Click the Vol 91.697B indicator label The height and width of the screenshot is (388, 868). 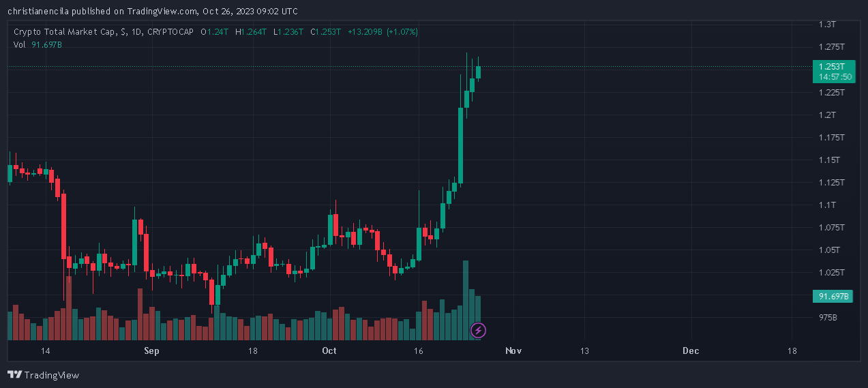click(x=38, y=44)
